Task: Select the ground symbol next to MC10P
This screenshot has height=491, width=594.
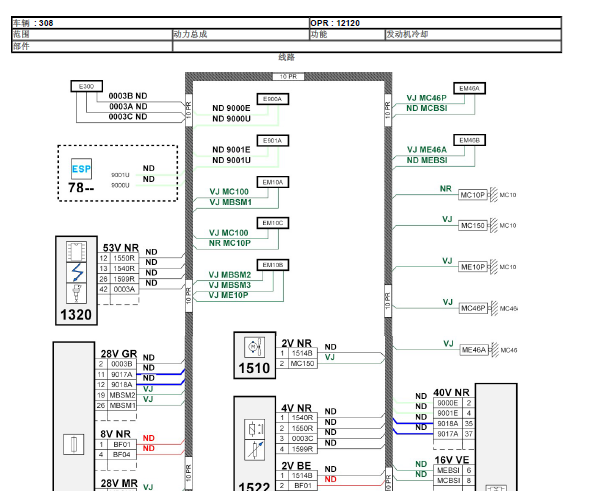Action: pyautogui.click(x=493, y=195)
